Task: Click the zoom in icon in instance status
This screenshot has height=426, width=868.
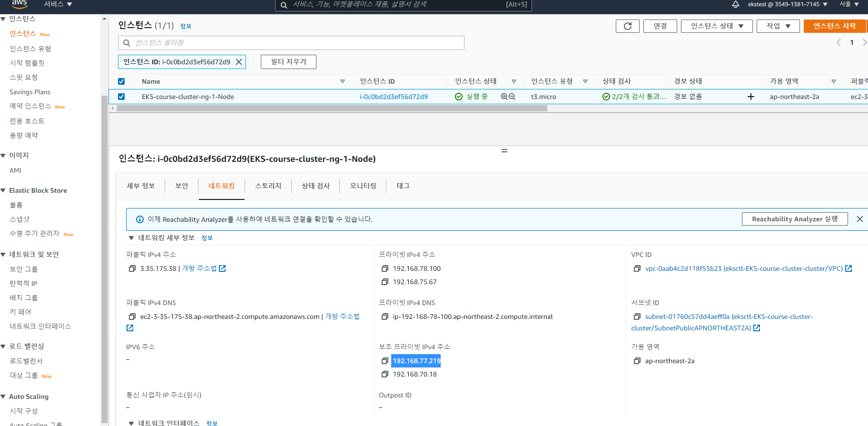Action: click(x=504, y=97)
